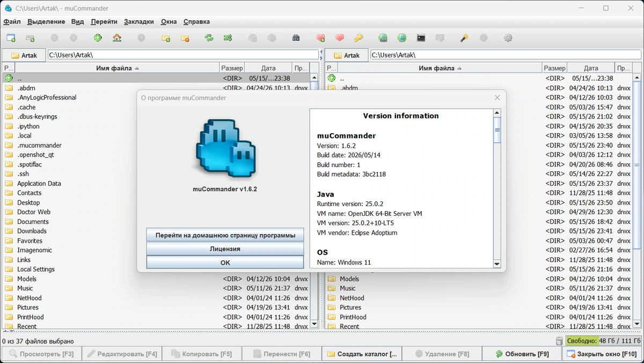Click the mark group folder-plus icon
Viewport: 644px width, 363px height.
166,38
